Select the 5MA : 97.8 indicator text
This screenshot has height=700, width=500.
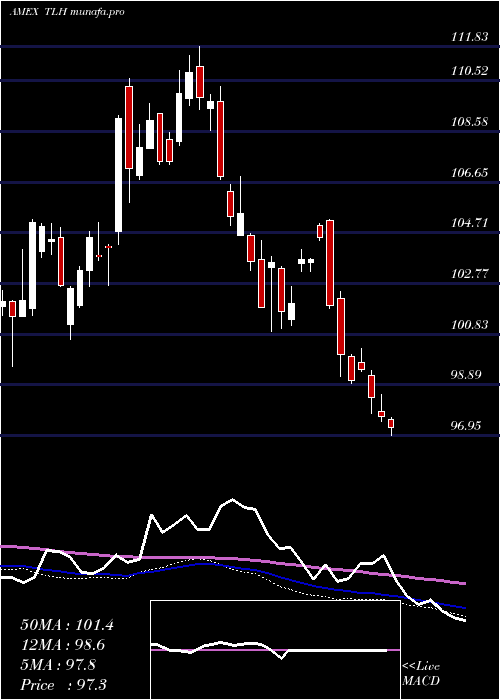(58, 665)
